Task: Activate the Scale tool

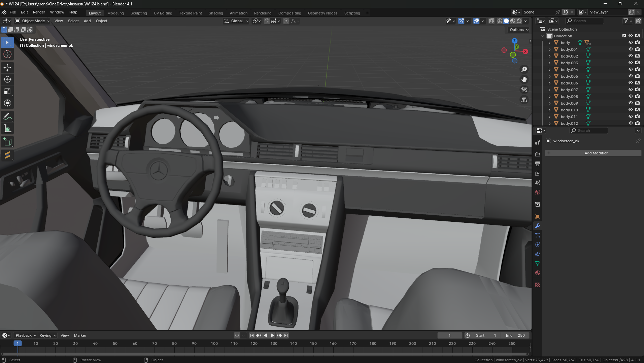Action: pos(7,91)
